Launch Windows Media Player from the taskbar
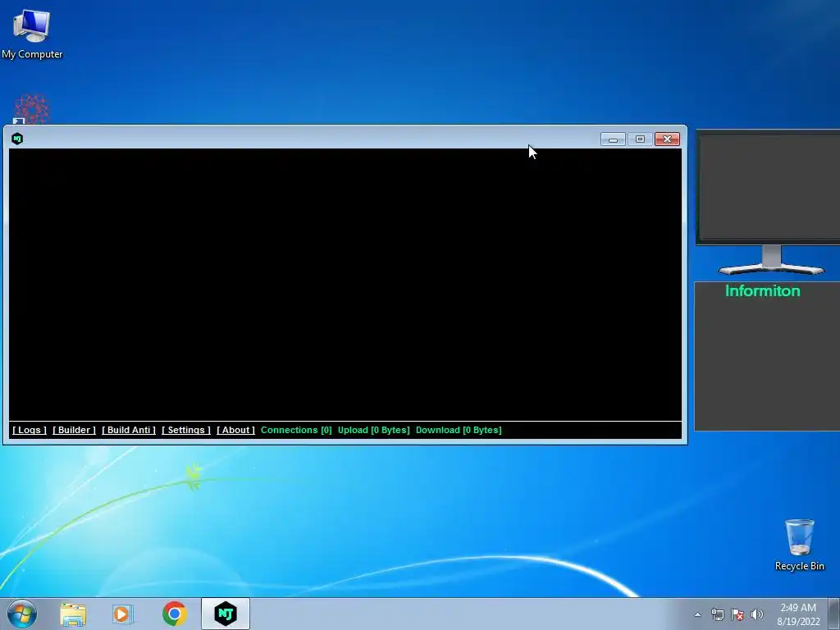The height and width of the screenshot is (630, 840). (123, 614)
